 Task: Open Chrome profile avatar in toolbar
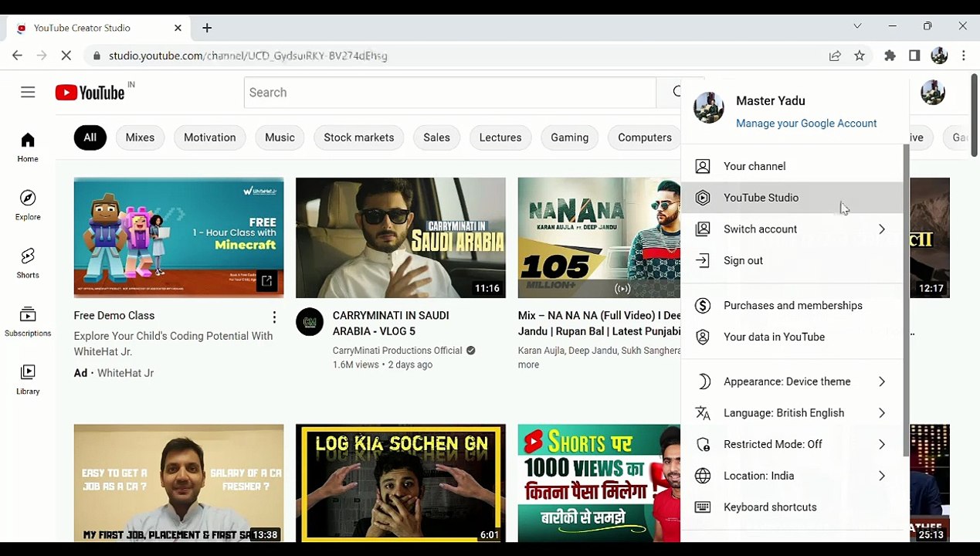(x=939, y=56)
